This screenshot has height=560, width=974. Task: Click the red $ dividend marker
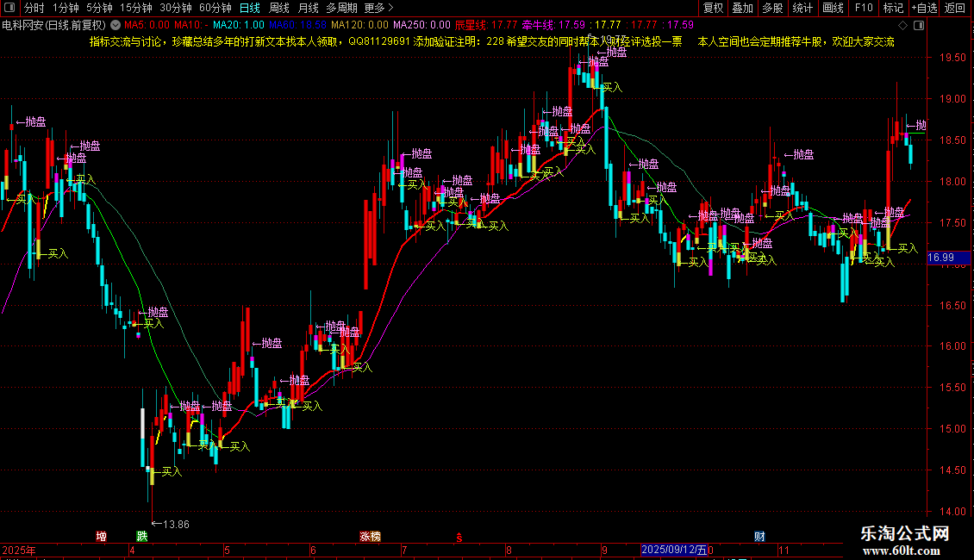click(x=459, y=537)
